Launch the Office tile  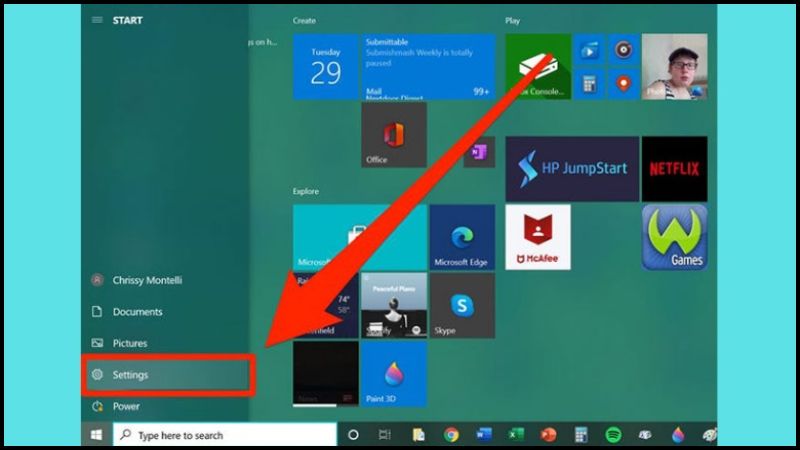click(x=394, y=135)
